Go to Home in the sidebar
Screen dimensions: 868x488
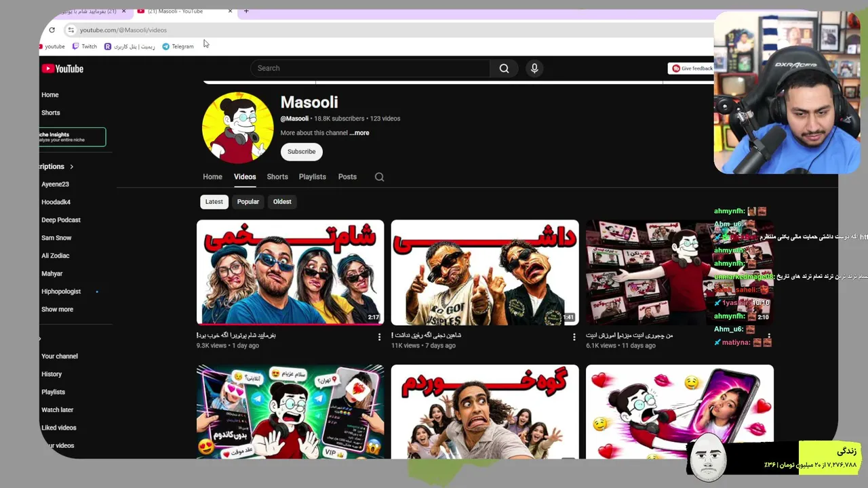point(50,95)
